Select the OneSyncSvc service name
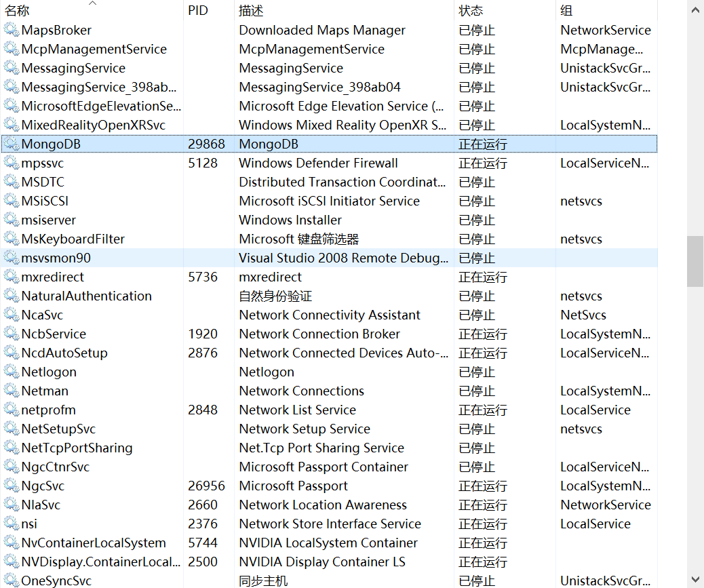704x588 pixels. point(56,581)
